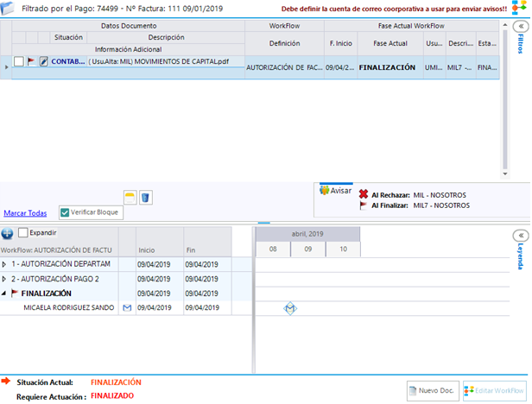
Task: Click the yellow note icon
Action: tap(130, 198)
